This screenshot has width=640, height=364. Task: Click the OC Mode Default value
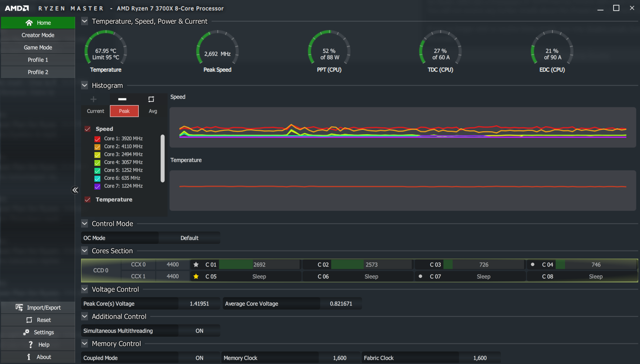coord(189,238)
